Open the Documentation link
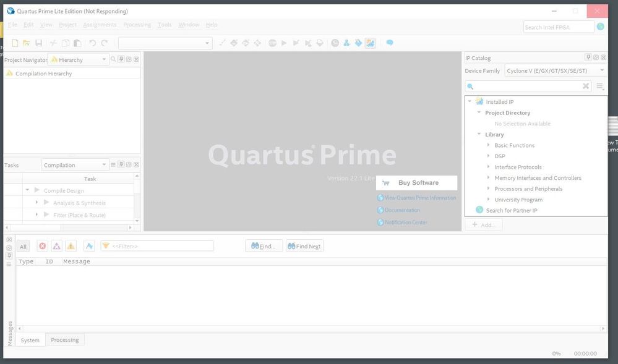618x364 pixels. tap(402, 210)
